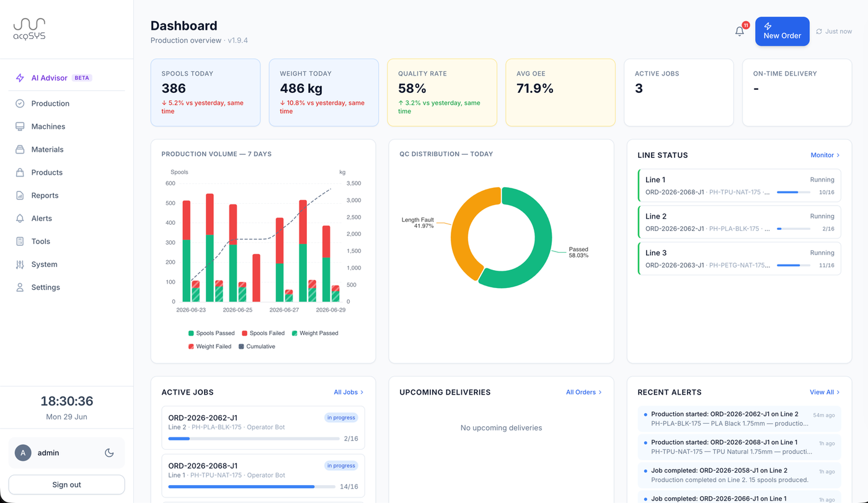Image resolution: width=868 pixels, height=503 pixels.
Task: Click the Tools menu item label
Action: (x=41, y=241)
